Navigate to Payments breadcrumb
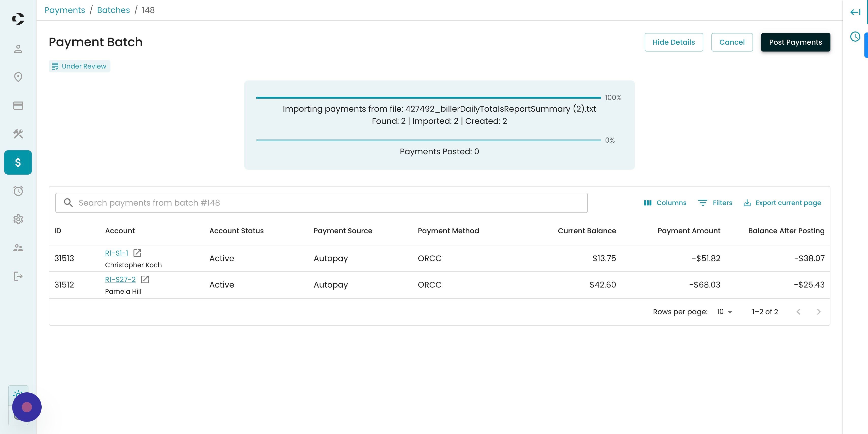This screenshot has height=434, width=868. (65, 10)
